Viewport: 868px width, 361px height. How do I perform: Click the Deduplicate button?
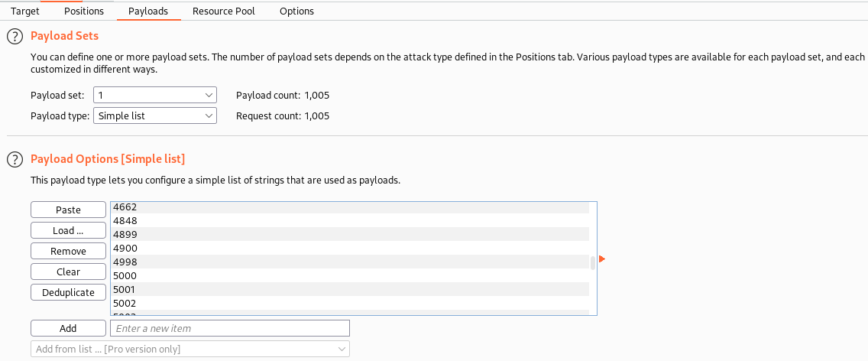[68, 292]
